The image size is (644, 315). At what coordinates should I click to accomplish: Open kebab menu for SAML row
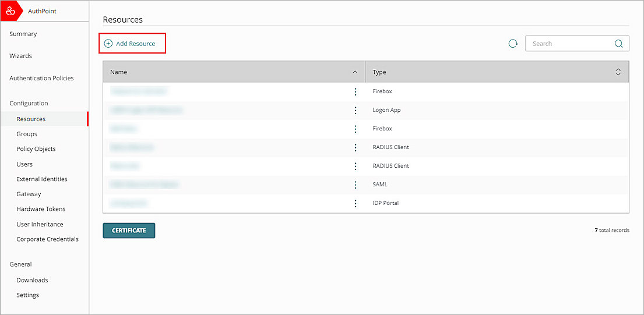[356, 185]
